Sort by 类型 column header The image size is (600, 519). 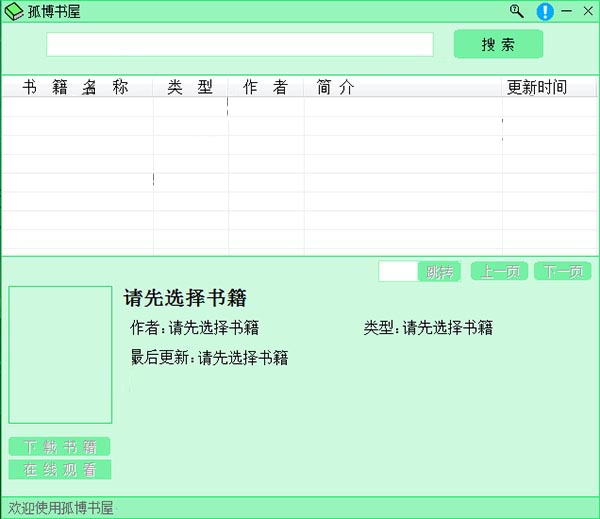(190, 87)
